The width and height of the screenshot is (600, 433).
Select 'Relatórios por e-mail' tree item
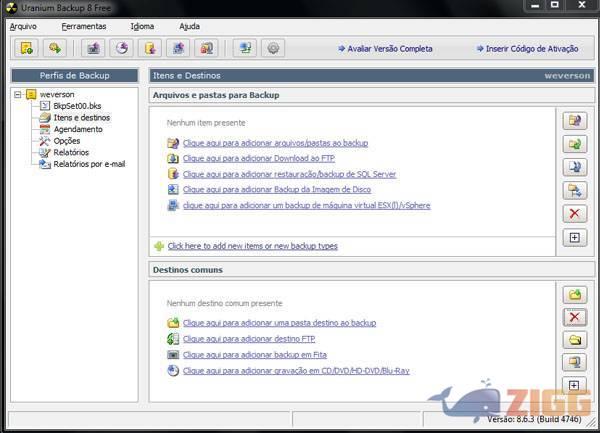pyautogui.click(x=89, y=164)
